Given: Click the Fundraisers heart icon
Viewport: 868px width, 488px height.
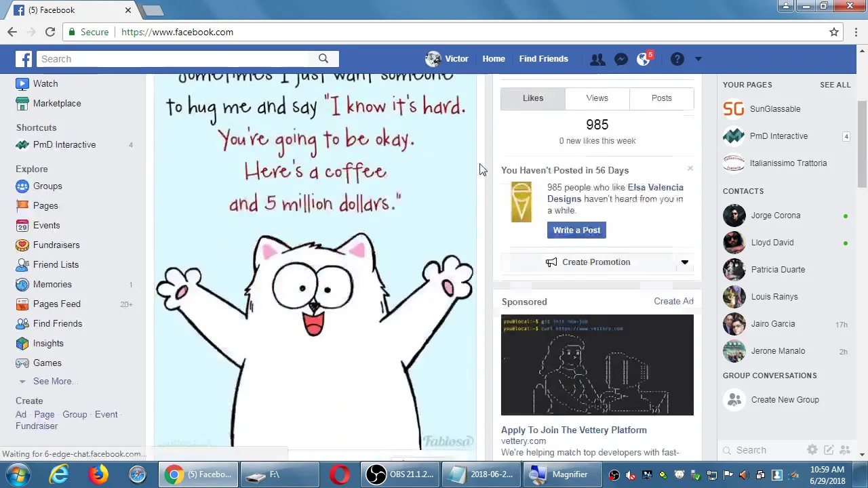Looking at the screenshot, I should coord(22,245).
